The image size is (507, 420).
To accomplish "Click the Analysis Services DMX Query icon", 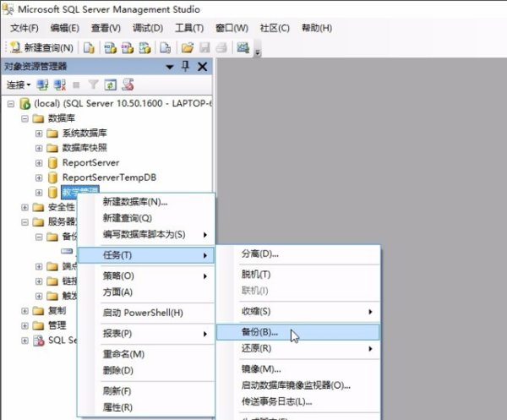I will pyautogui.click(x=128, y=48).
